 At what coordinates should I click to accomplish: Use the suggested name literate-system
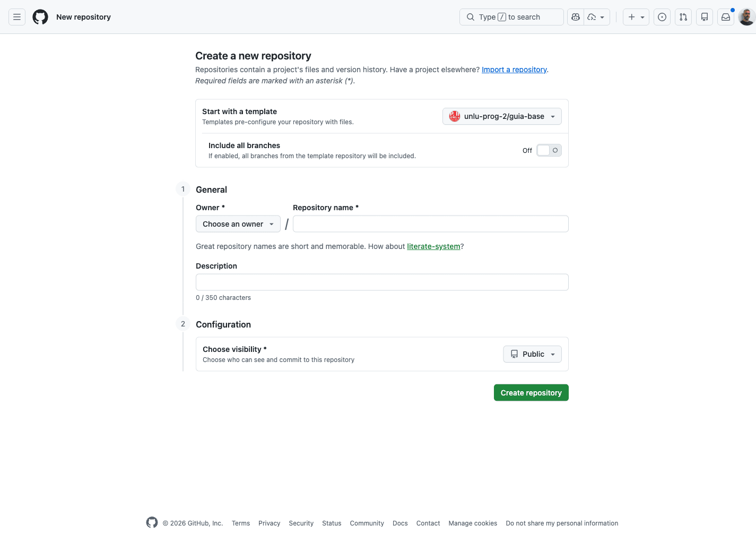pos(433,246)
